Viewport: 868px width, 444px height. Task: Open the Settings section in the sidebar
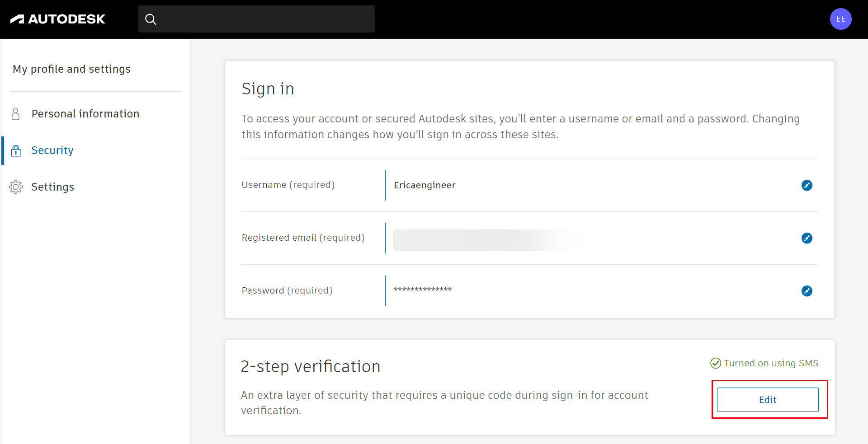click(53, 187)
